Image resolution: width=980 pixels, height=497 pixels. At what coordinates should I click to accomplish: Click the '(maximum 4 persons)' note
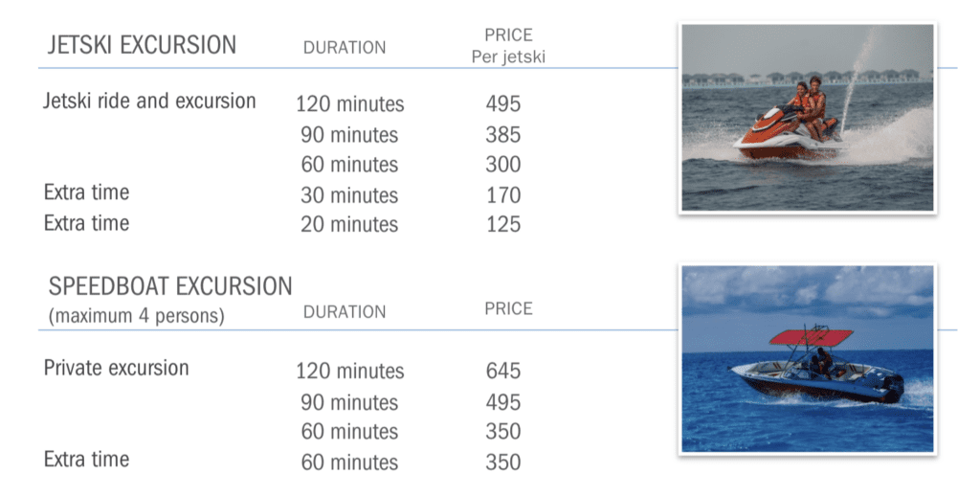135,315
